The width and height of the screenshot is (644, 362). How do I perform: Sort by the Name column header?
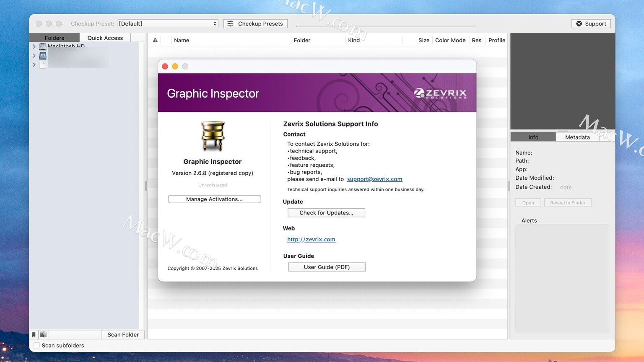click(x=182, y=40)
